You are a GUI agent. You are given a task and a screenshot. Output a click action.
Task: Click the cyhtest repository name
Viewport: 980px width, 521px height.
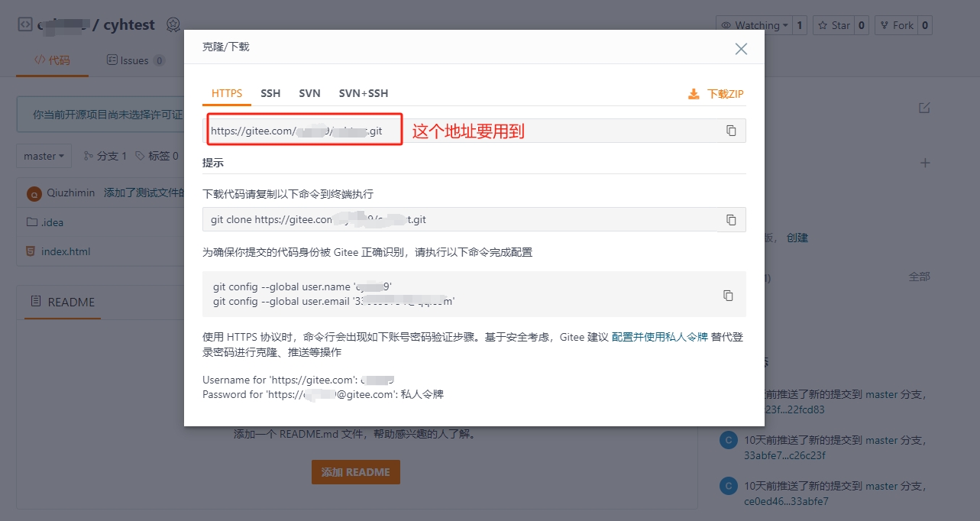[129, 25]
